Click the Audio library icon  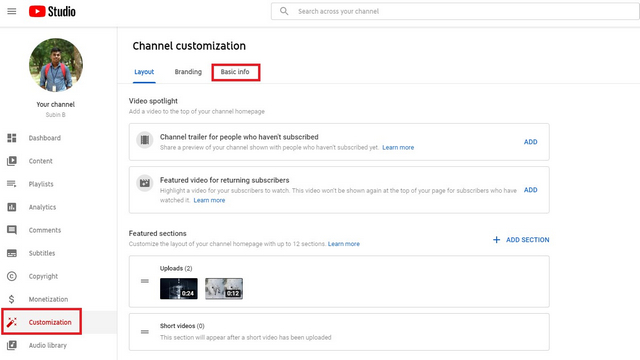click(12, 345)
